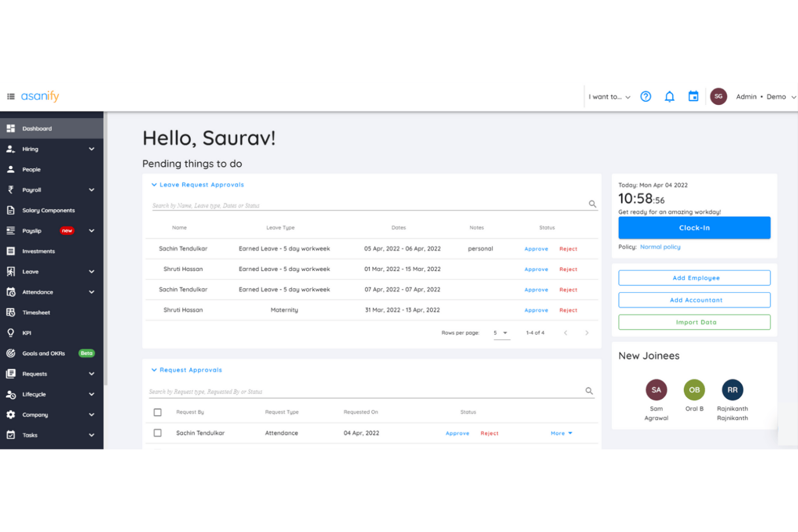798x532 pixels.
Task: Reject Sachin Tendulkar's 07 Apr leave request
Action: click(x=568, y=290)
